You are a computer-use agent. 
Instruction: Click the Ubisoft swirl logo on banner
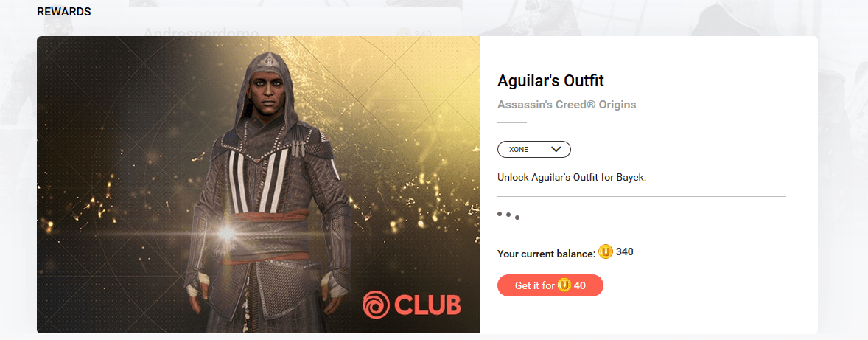tap(376, 305)
